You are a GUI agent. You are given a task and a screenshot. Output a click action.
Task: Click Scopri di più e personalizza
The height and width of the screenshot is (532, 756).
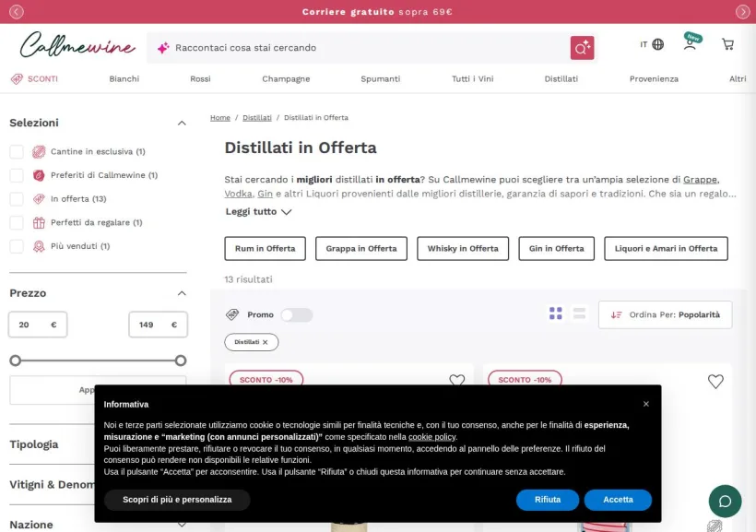click(177, 500)
